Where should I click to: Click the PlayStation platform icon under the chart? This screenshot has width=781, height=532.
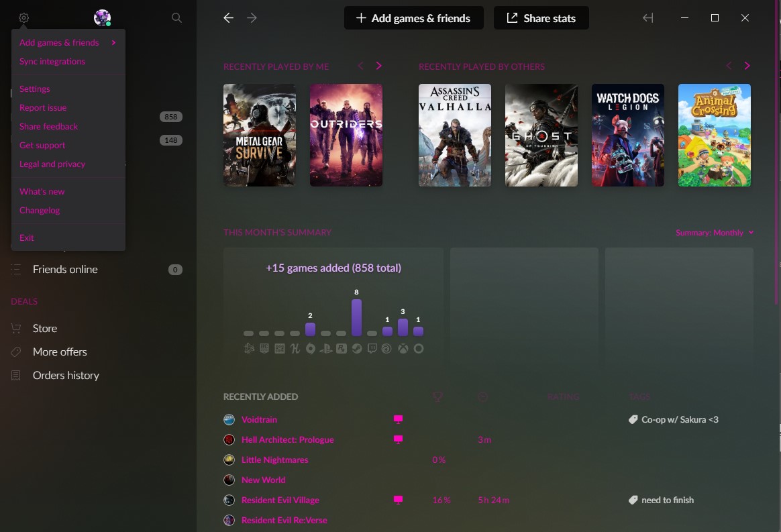point(325,349)
